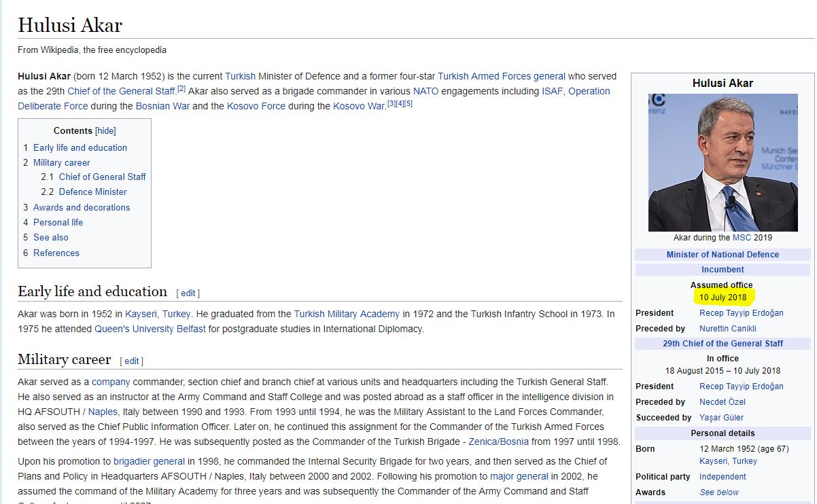The image size is (817, 504).
Task: Open Minister of National Defence infobox link
Action: pos(723,255)
